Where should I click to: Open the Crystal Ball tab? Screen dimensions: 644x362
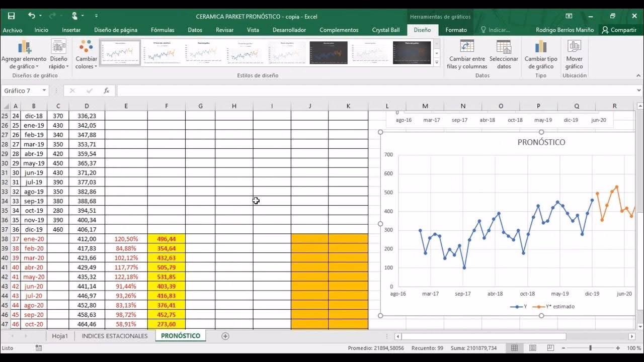[386, 30]
